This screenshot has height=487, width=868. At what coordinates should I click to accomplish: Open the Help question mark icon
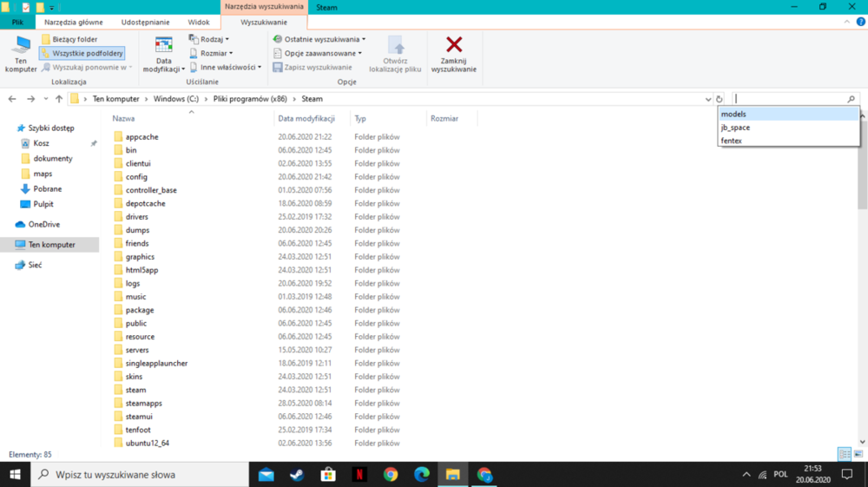(861, 23)
